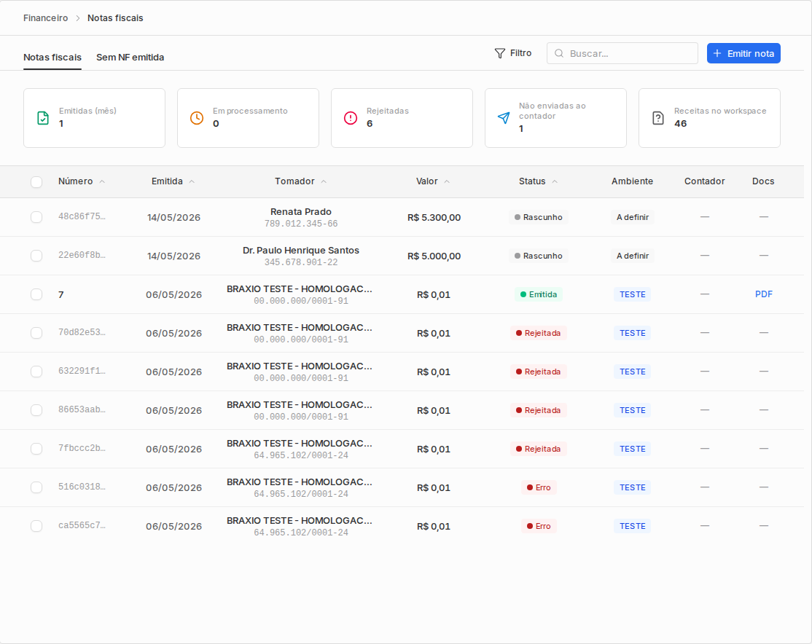Viewport: 812px width, 644px height.
Task: Click Rejeitada badge in row 7fbccc2b
Action: tap(538, 449)
